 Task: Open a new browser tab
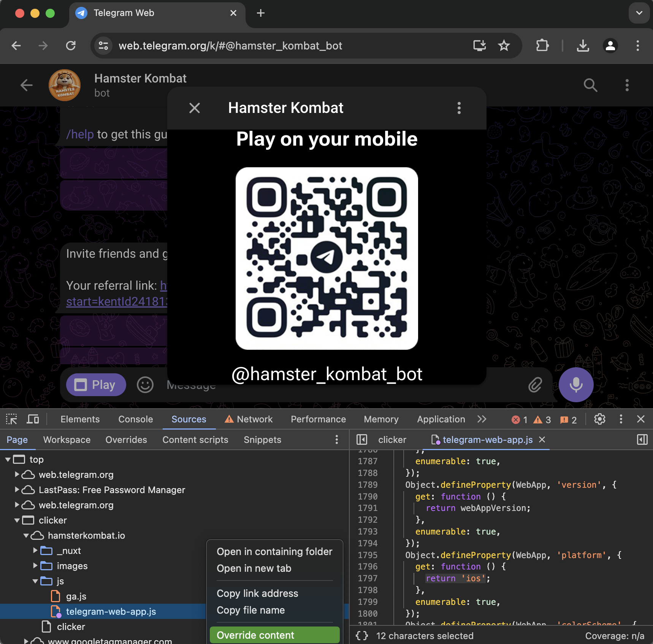[261, 13]
